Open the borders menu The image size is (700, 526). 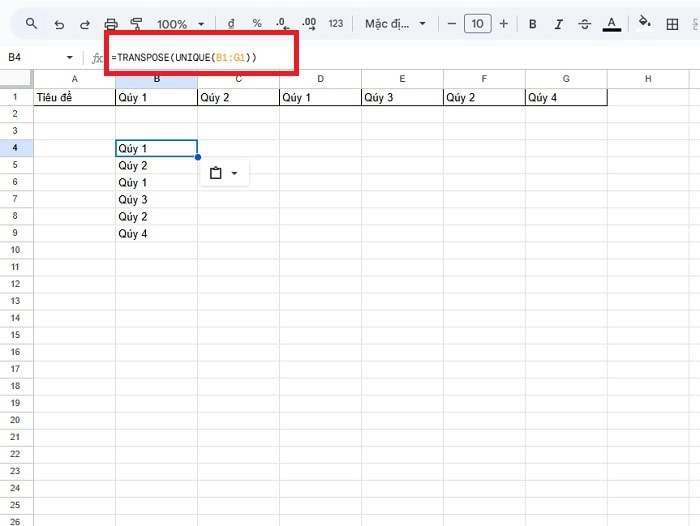[x=672, y=24]
